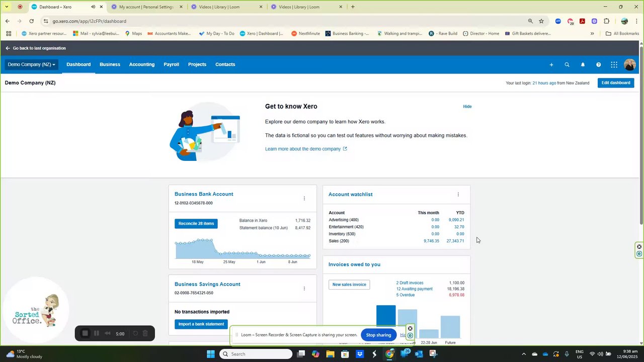Rewind the Loom recording
Screen dimensions: 644x362
107,333
